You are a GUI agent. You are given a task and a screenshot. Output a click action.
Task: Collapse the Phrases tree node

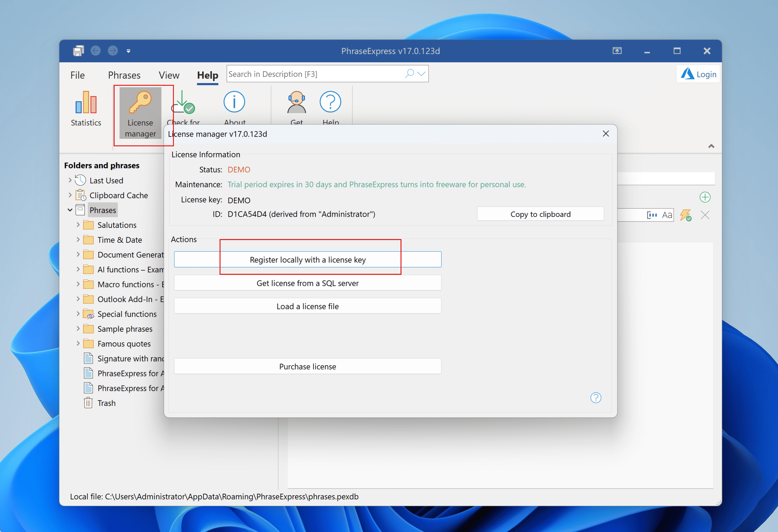[x=70, y=210]
